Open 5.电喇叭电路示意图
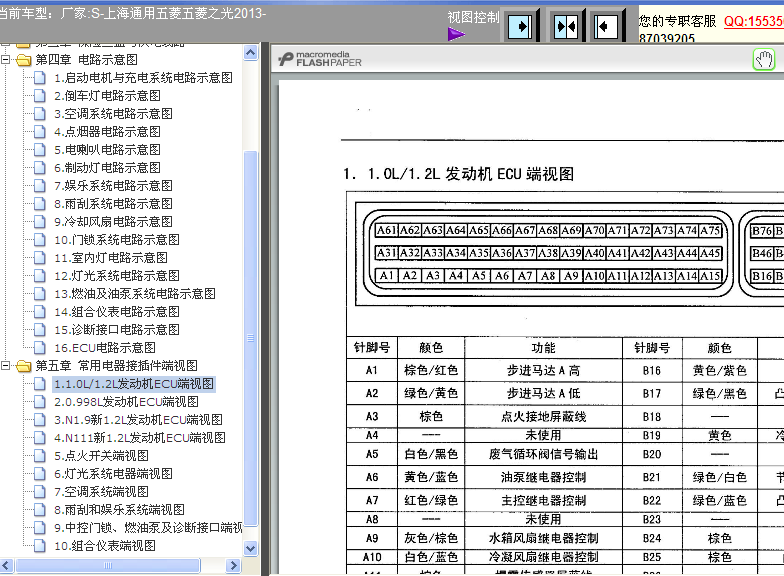The image size is (784, 576). (107, 150)
